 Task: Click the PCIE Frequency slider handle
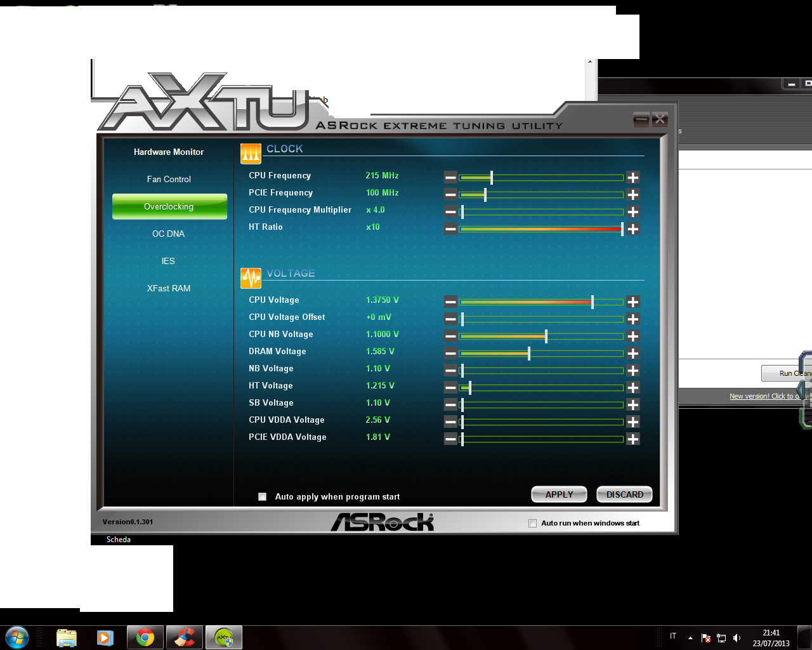pyautogui.click(x=485, y=195)
